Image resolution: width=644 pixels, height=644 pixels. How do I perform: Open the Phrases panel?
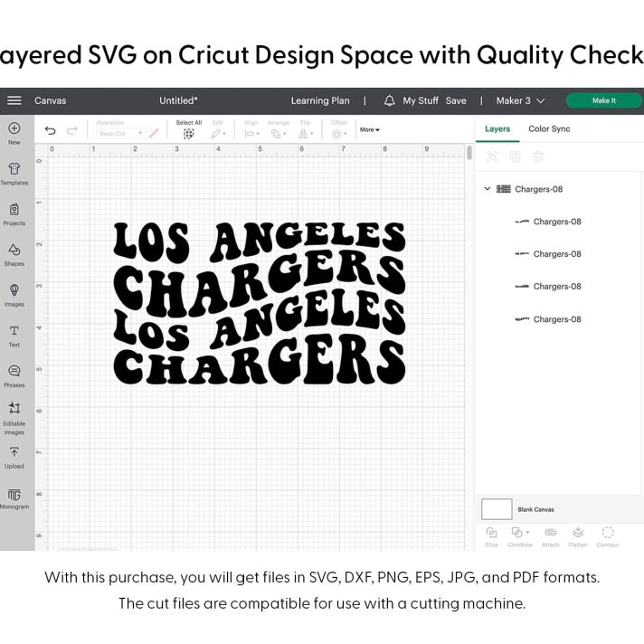[x=14, y=376]
